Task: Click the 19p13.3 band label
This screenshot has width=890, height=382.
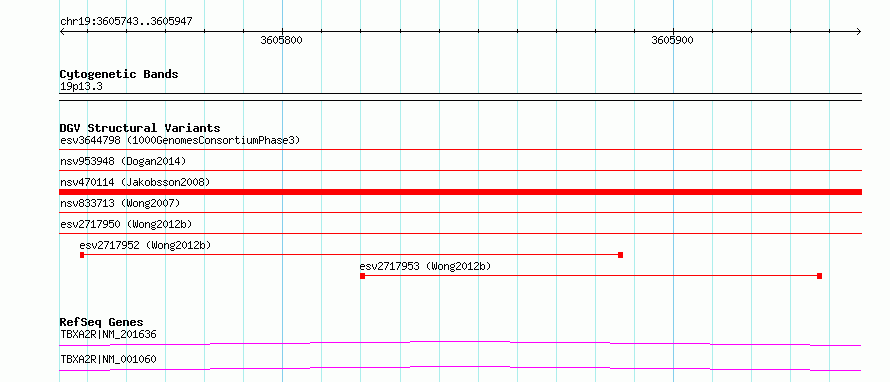Action: point(81,87)
